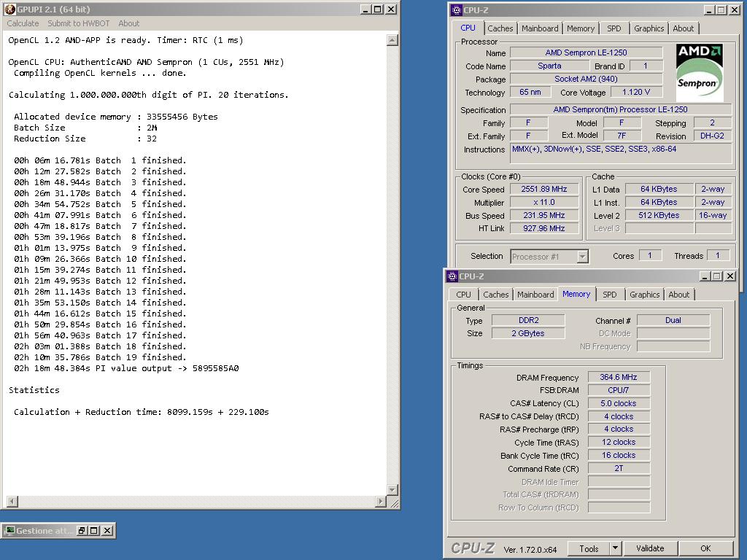Click the Core Voltage '1.120 V' value
The height and width of the screenshot is (560, 747).
pos(636,92)
